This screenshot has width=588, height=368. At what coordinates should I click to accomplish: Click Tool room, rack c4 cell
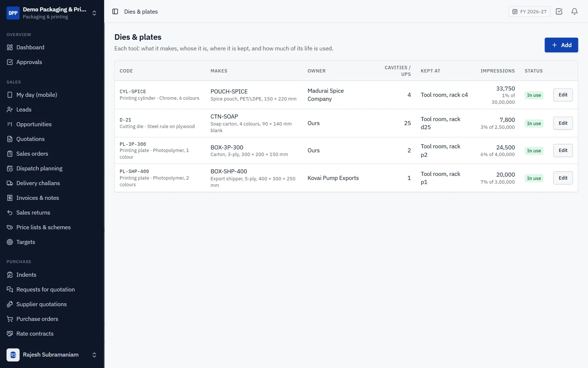pyautogui.click(x=444, y=95)
